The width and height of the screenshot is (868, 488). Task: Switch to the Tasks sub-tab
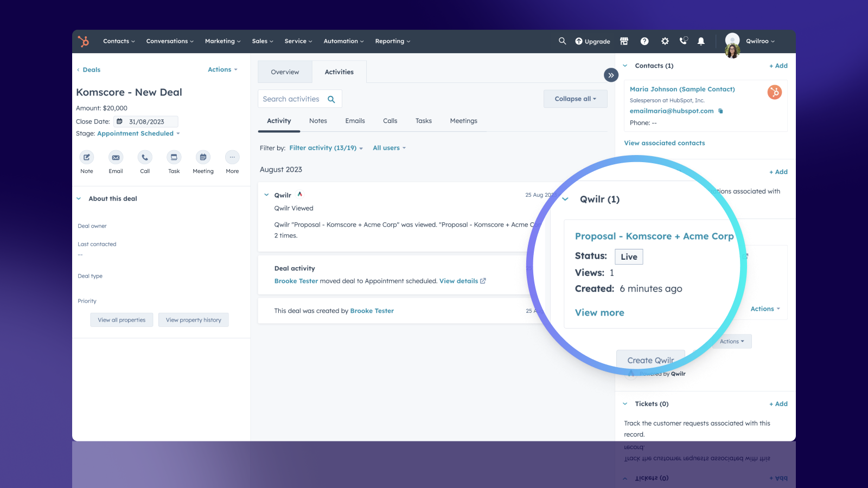tap(424, 121)
